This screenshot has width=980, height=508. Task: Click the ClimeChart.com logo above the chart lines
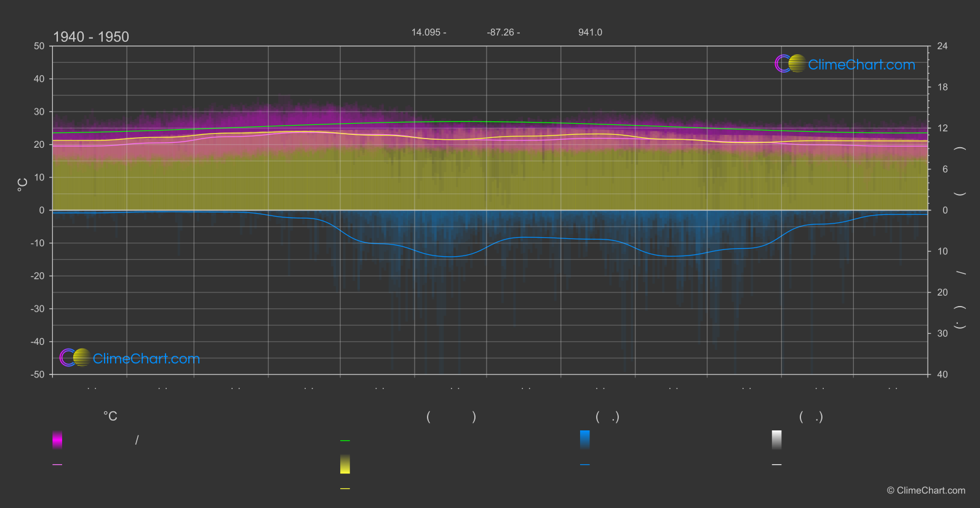[845, 64]
